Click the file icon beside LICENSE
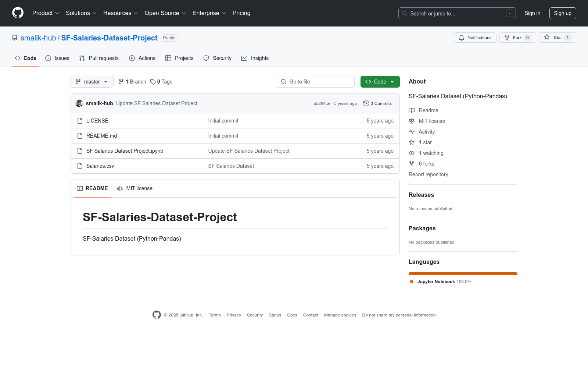 (80, 121)
